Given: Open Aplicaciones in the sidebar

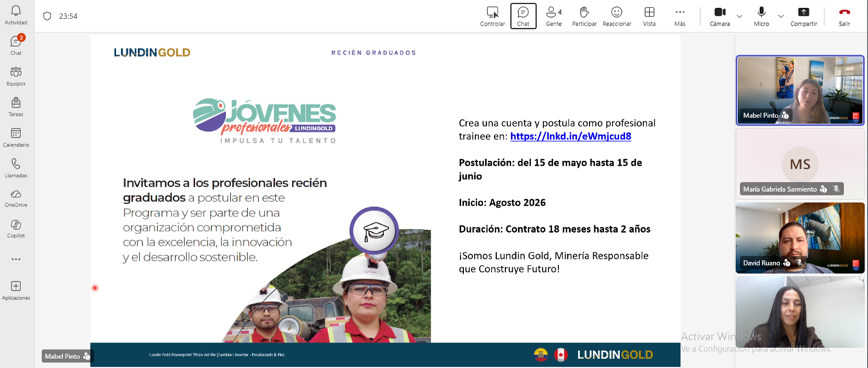Looking at the screenshot, I should [16, 290].
